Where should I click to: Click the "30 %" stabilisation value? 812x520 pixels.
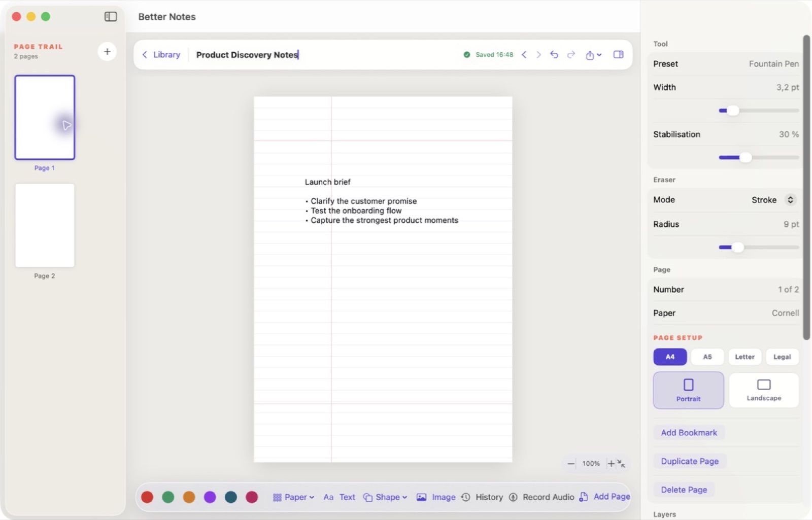(x=789, y=134)
